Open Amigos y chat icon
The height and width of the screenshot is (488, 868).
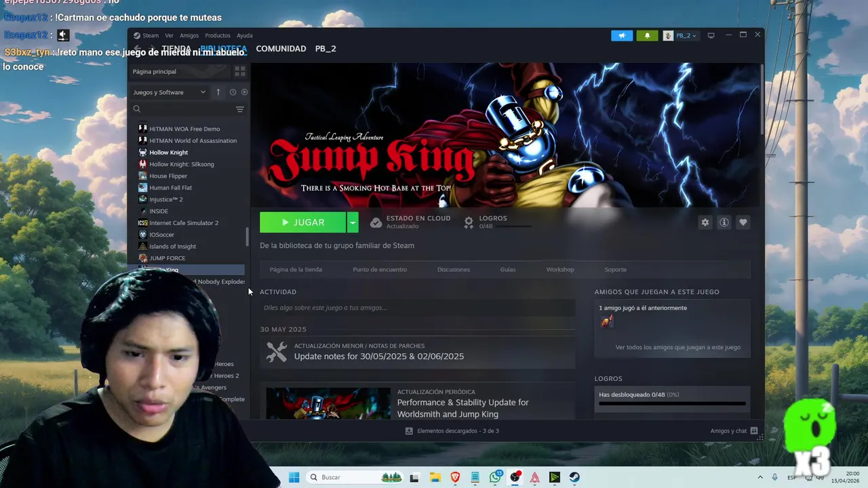click(x=754, y=431)
